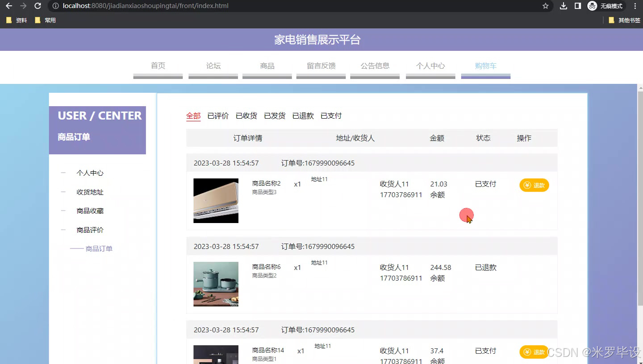Switch to the 论坛 tab
The height and width of the screenshot is (364, 643).
[x=213, y=66]
